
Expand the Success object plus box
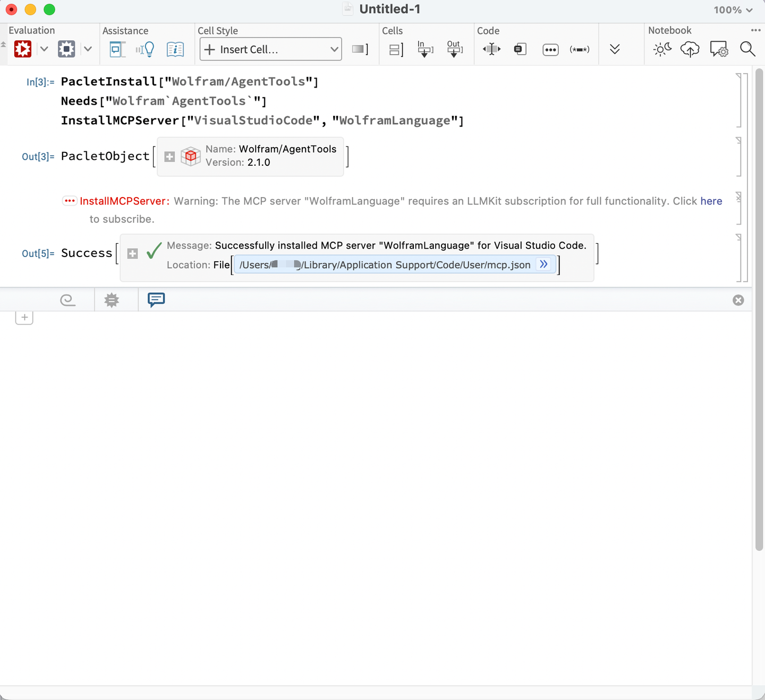point(133,254)
